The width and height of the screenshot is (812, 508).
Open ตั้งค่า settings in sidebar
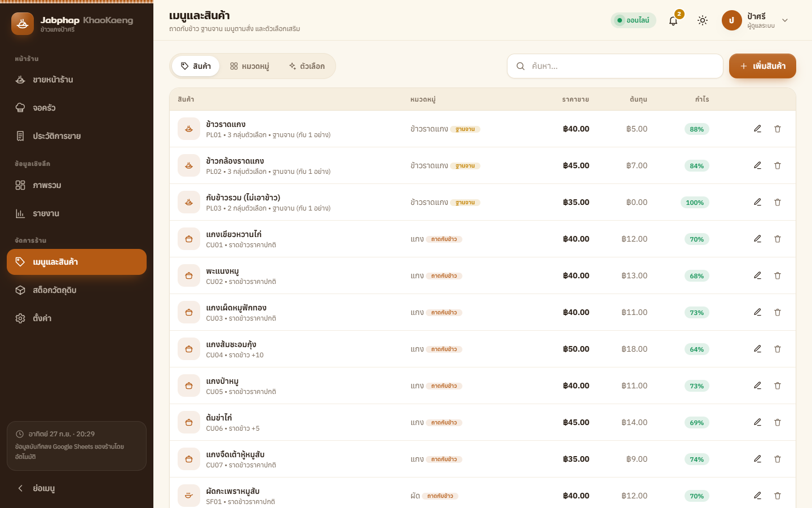77,318
